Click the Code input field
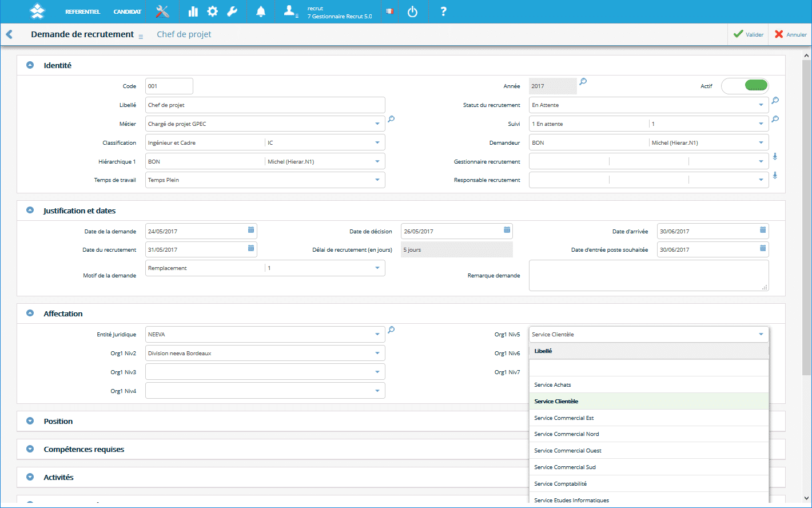Viewport: 812px width, 508px height. [x=169, y=86]
